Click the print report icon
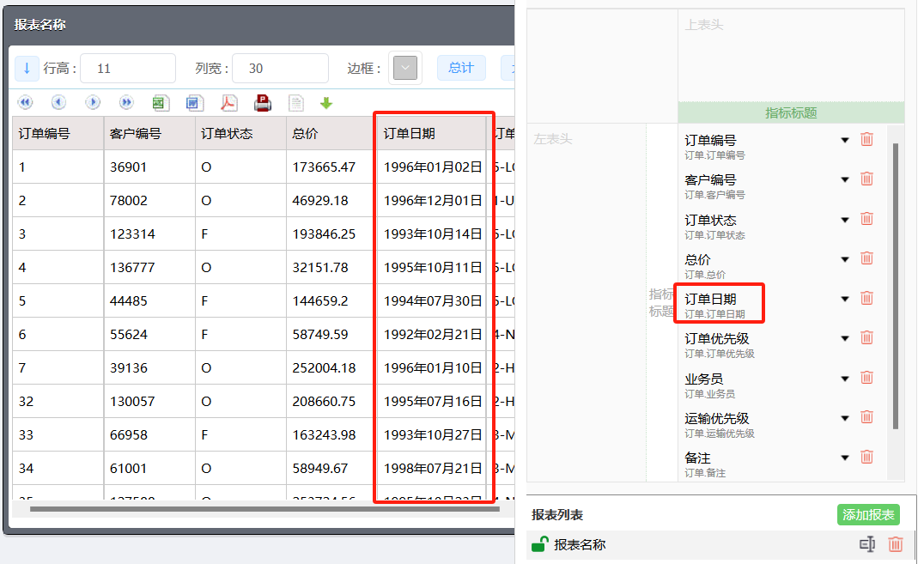The height and width of the screenshot is (564, 924). [263, 103]
